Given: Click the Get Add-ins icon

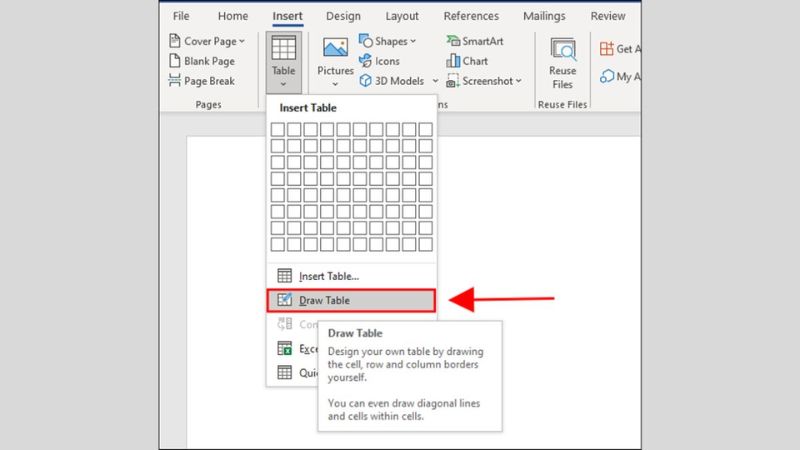Looking at the screenshot, I should tap(607, 49).
